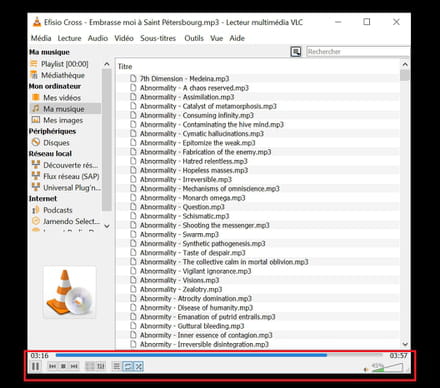Click playlist scroll up arrow
The width and height of the screenshot is (440, 388).
[405, 64]
